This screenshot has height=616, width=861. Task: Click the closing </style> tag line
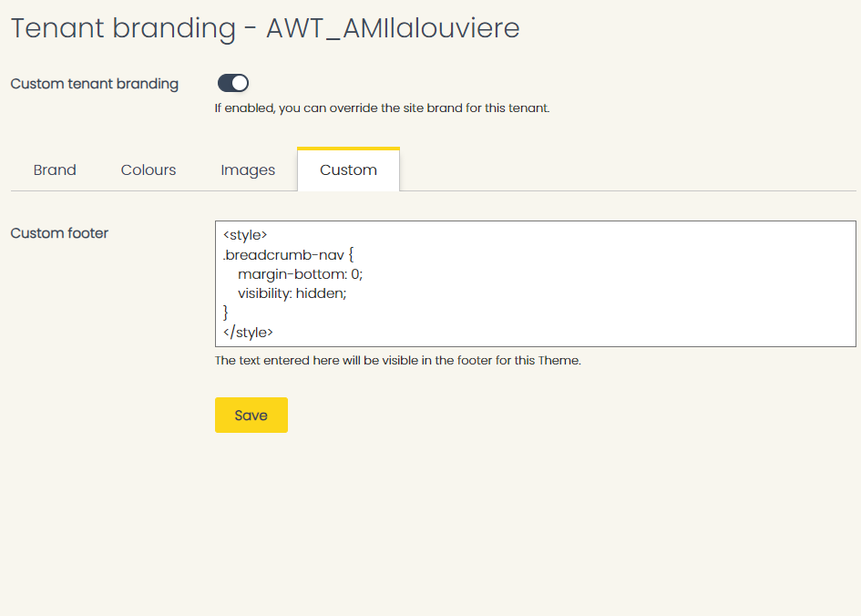[248, 333]
